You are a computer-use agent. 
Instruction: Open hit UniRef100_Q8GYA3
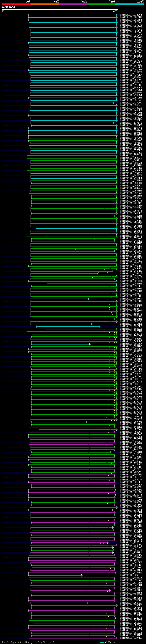click(131, 284)
